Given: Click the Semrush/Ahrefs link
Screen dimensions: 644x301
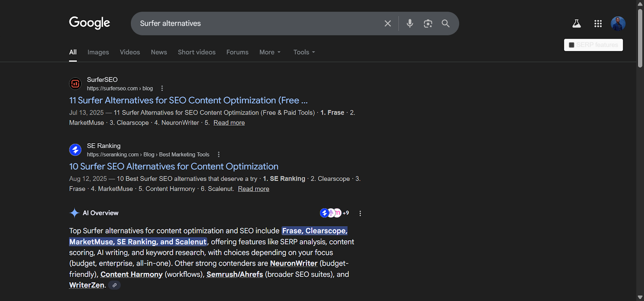Looking at the screenshot, I should click(235, 274).
